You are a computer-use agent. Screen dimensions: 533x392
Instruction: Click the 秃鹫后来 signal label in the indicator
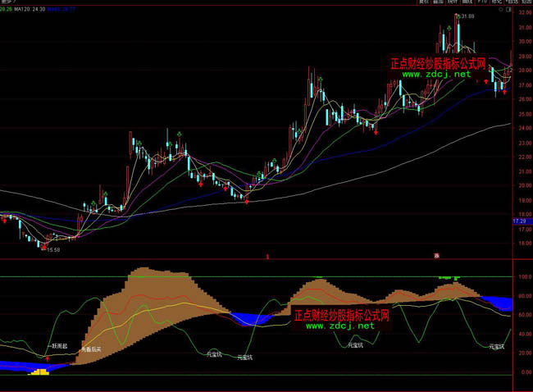point(89,349)
